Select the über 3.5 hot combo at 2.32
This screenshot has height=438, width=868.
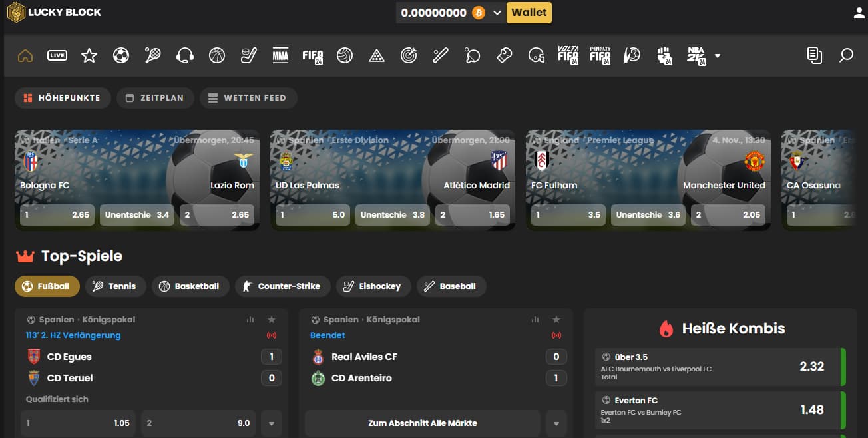point(719,366)
